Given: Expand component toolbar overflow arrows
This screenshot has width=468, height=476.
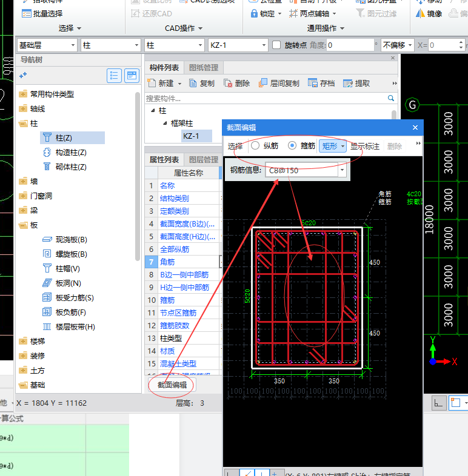Looking at the screenshot, I should 395,83.
